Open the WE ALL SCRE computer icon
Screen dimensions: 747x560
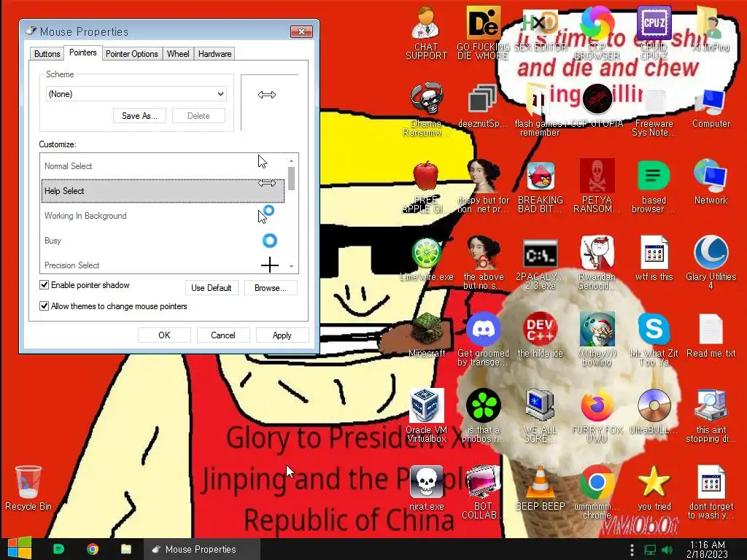click(541, 405)
